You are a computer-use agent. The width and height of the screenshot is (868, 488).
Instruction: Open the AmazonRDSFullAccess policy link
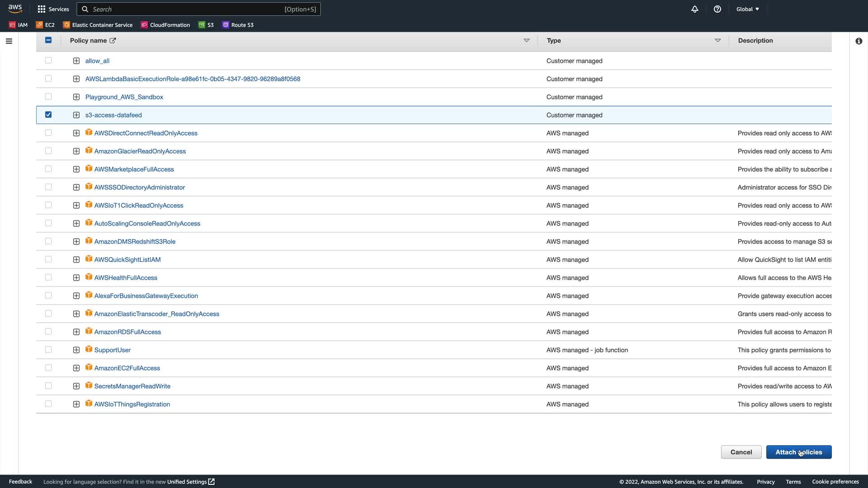pos(127,332)
